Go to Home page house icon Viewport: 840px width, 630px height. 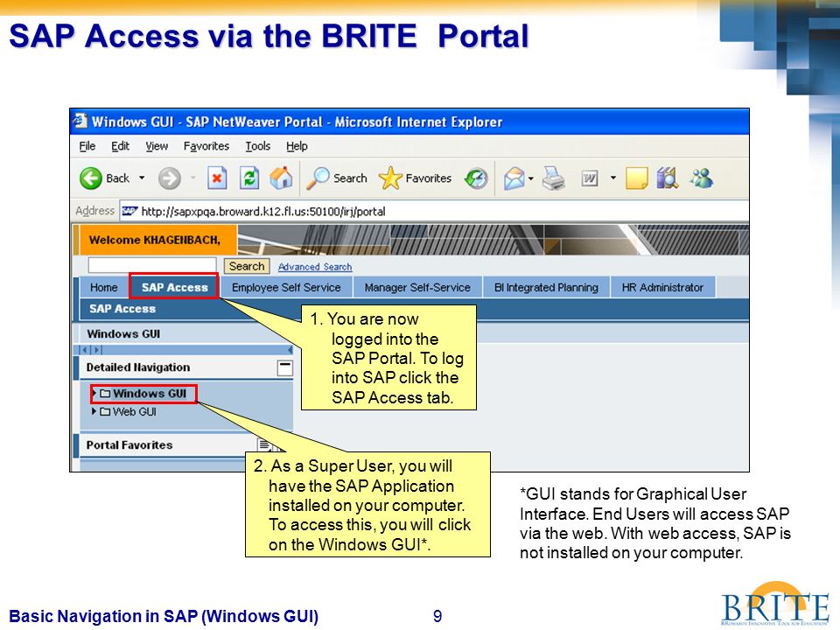pyautogui.click(x=281, y=178)
